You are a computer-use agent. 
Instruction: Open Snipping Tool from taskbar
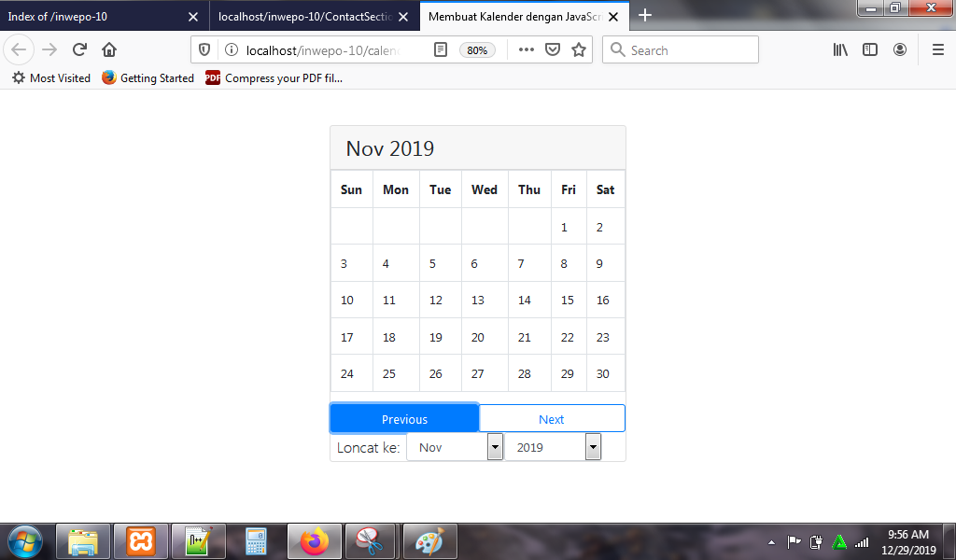(x=371, y=541)
